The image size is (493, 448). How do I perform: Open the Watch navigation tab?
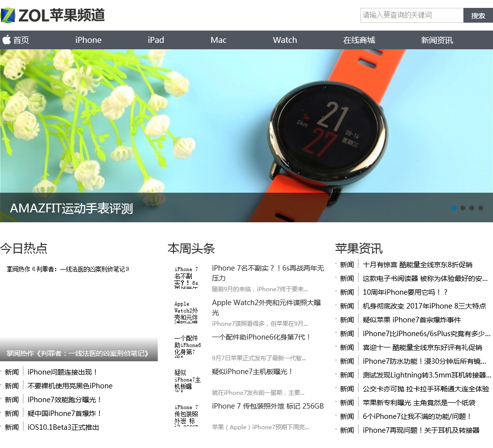285,40
